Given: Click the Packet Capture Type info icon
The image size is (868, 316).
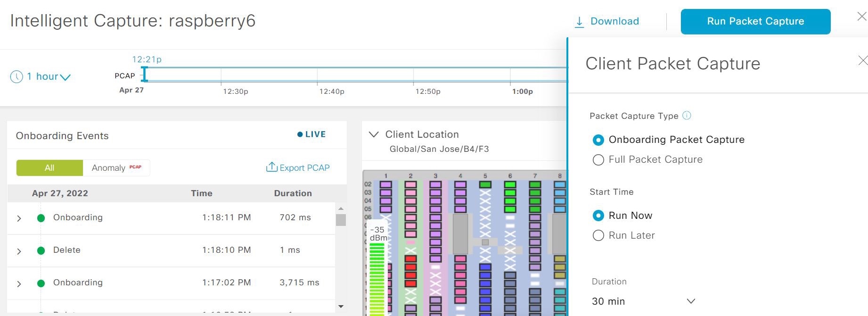Looking at the screenshot, I should tap(687, 116).
